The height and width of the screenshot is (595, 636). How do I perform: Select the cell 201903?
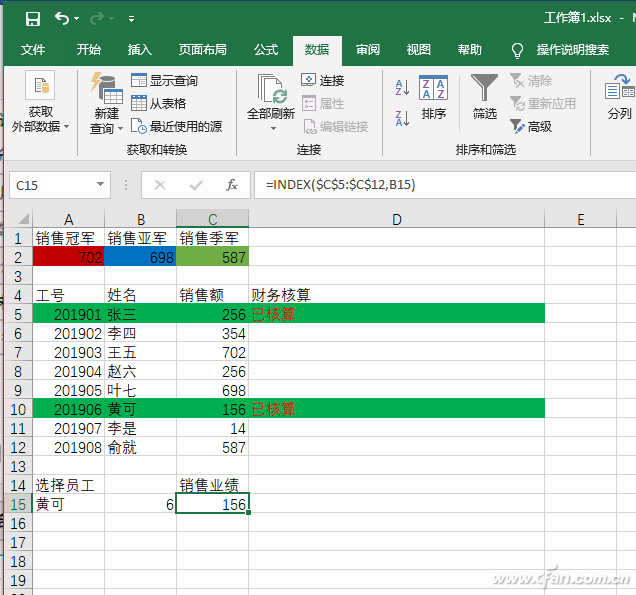click(x=69, y=352)
